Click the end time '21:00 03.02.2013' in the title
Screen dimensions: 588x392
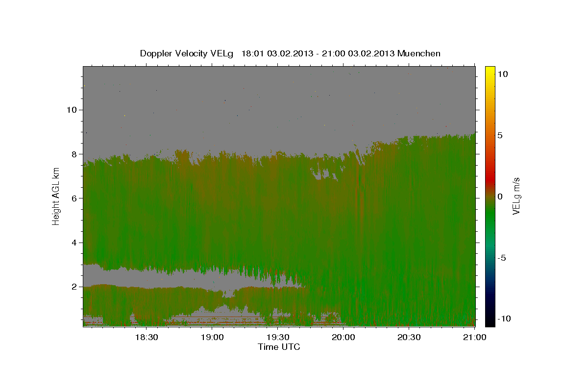(358, 53)
